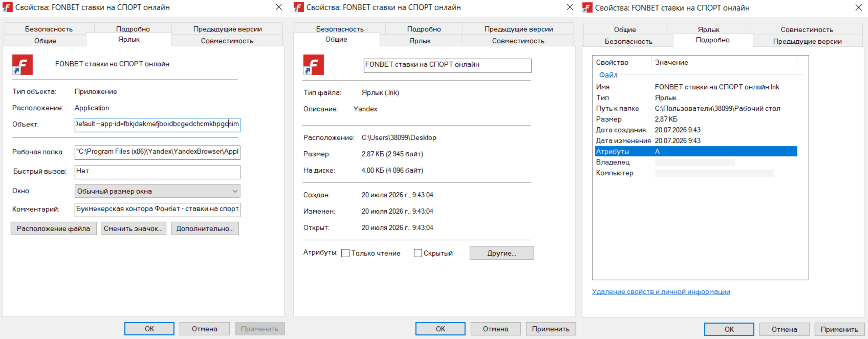
Task: Confirm with OK in the middle window
Action: [x=440, y=328]
